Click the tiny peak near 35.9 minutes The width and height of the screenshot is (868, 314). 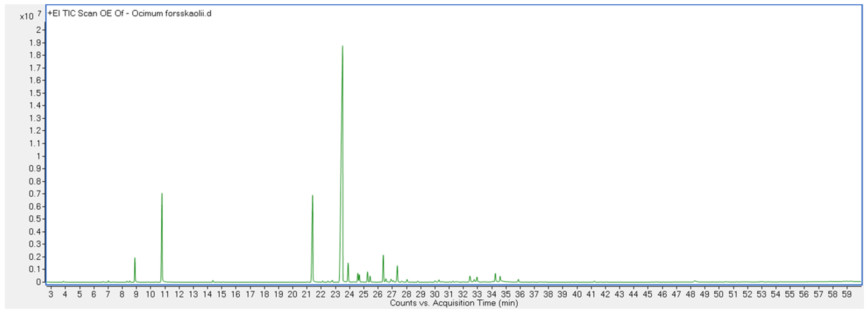(x=518, y=280)
